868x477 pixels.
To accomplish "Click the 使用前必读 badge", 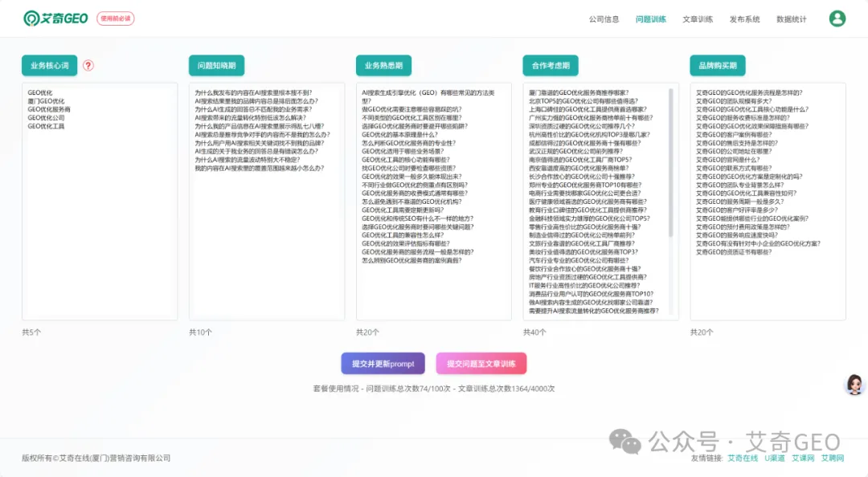I will pyautogui.click(x=116, y=18).
